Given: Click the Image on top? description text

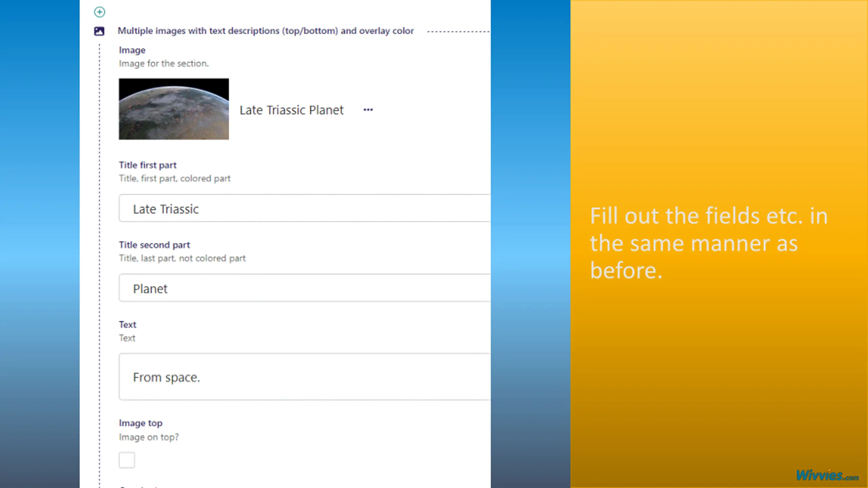Looking at the screenshot, I should [x=149, y=437].
